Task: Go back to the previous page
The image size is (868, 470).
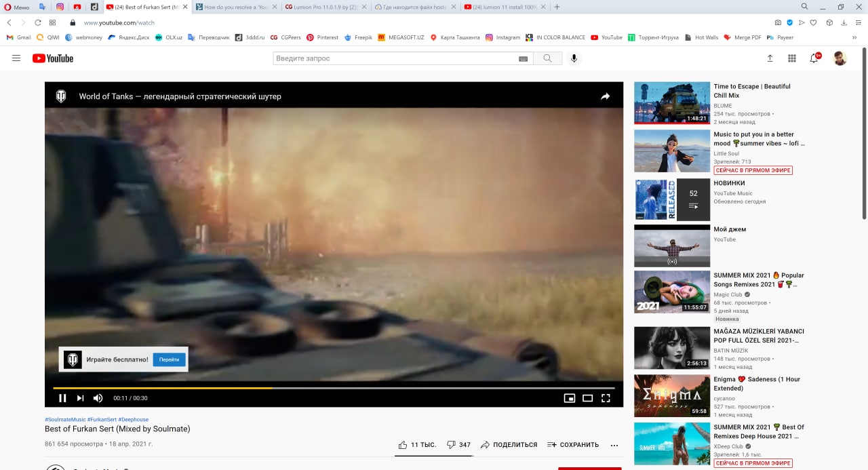Action: [9, 22]
